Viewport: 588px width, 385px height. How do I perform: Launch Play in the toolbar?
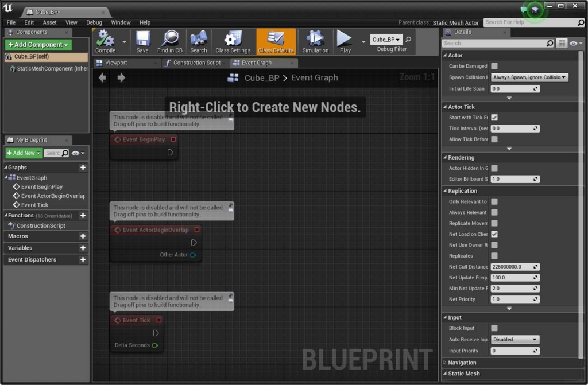point(345,42)
